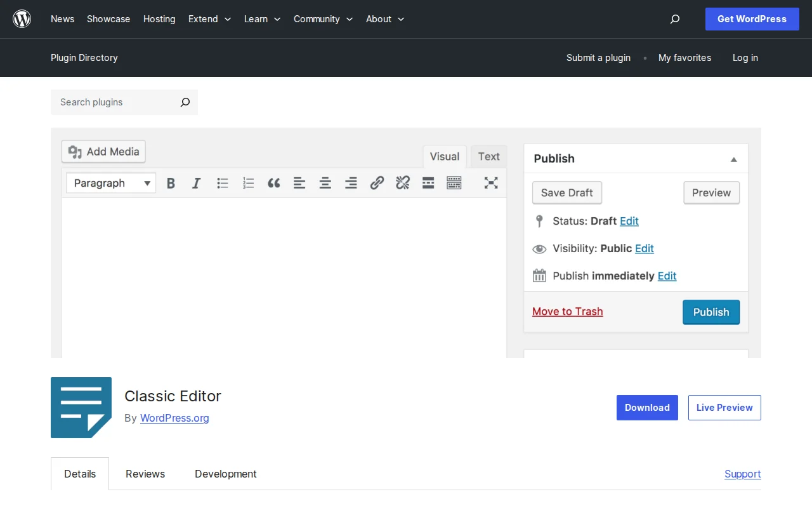Apply italic formatting in the editor toolbar
Image resolution: width=812 pixels, height=508 pixels.
coord(196,183)
